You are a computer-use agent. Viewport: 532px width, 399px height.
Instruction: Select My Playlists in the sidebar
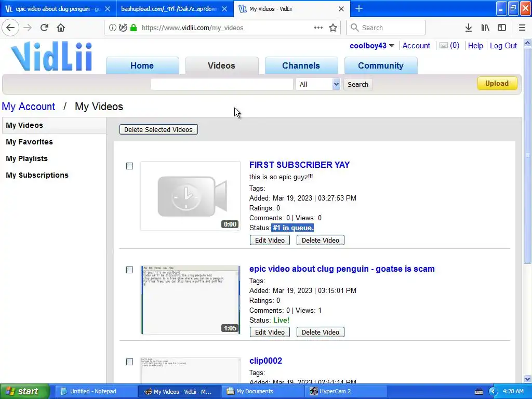(27, 158)
